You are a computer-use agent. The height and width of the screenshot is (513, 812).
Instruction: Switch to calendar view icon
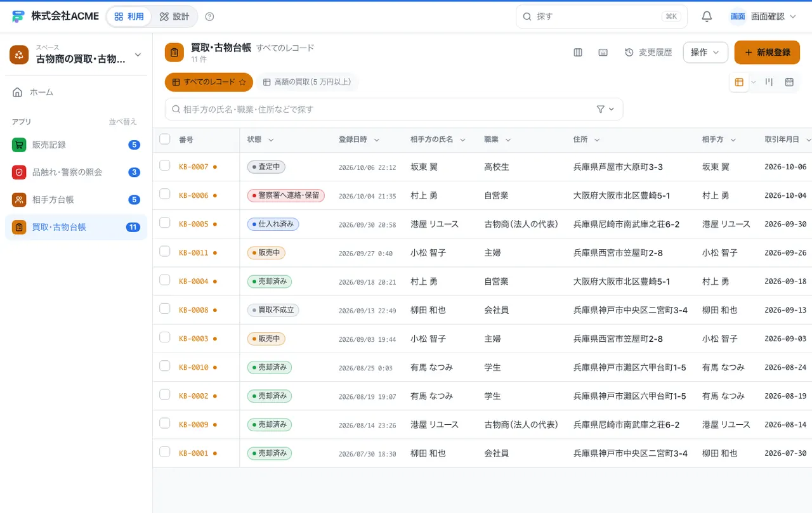789,82
